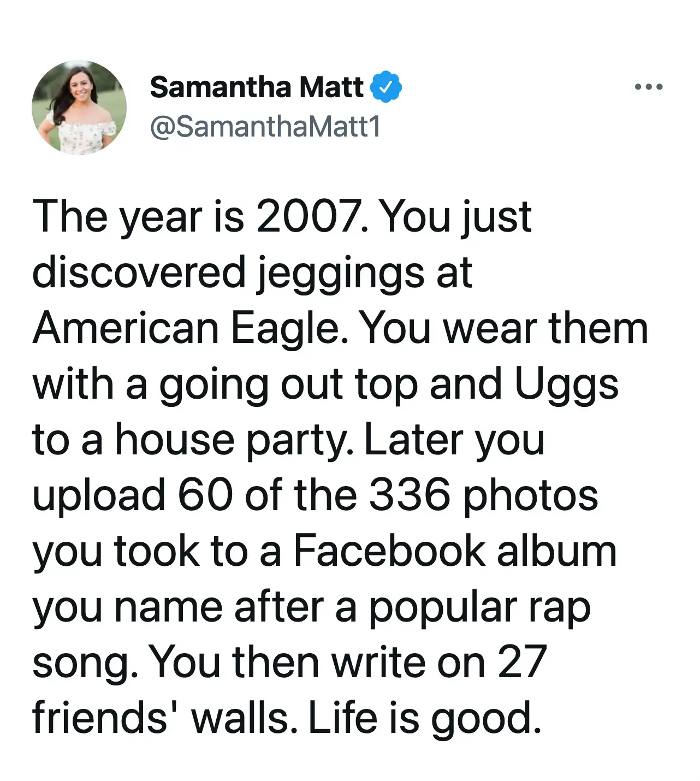
Task: Click the number 60 in the tweet
Action: (x=205, y=496)
